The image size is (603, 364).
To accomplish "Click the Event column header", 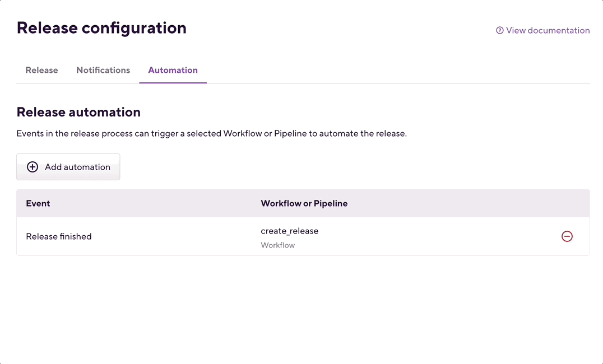I will (38, 203).
